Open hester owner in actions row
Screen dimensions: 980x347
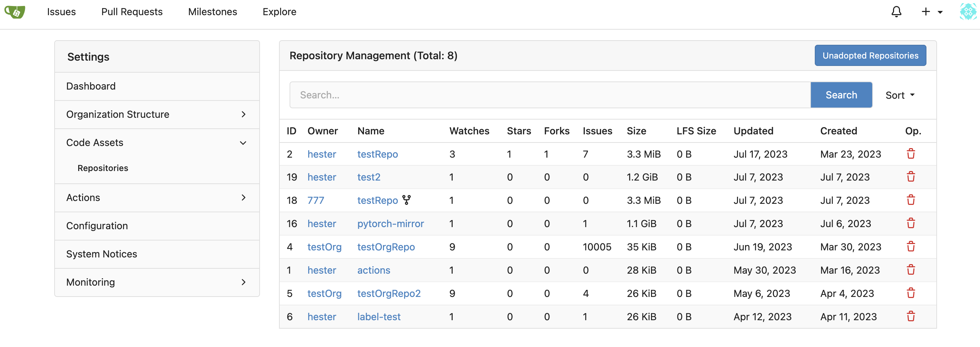(x=322, y=270)
